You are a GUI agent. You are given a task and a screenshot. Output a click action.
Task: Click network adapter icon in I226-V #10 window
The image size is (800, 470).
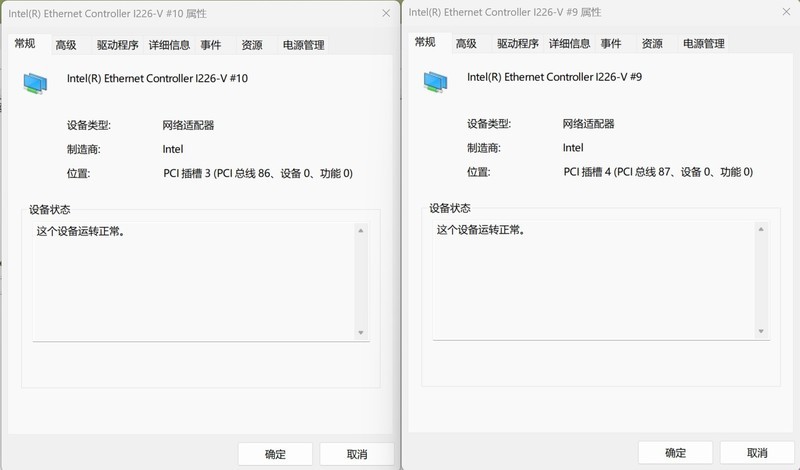[x=35, y=83]
